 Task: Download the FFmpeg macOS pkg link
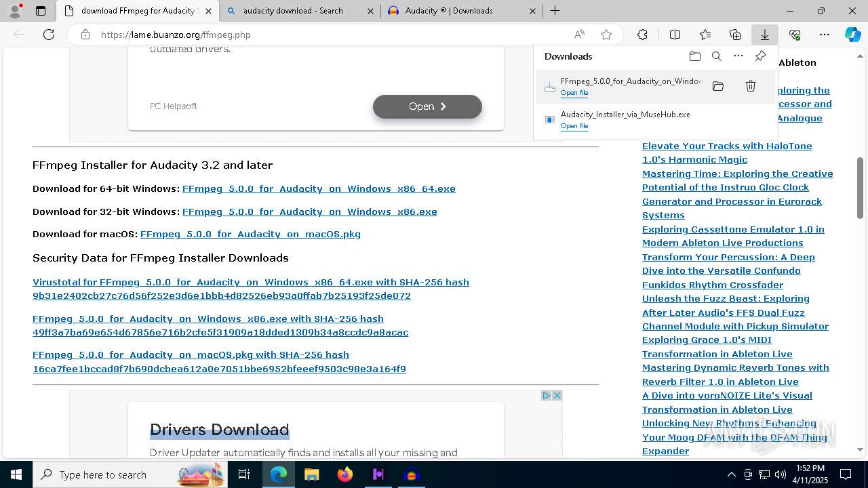point(250,234)
